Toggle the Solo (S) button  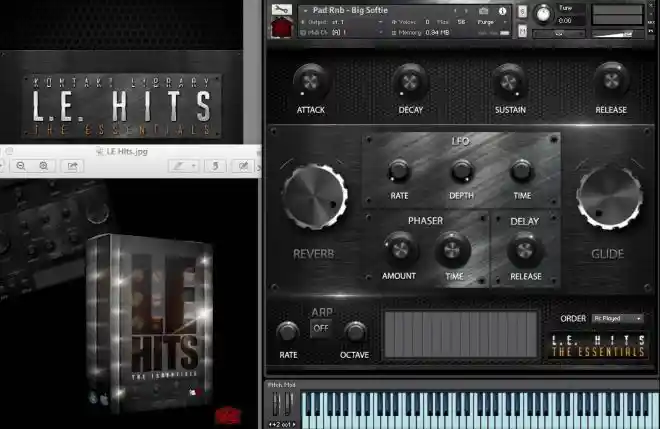(x=522, y=11)
